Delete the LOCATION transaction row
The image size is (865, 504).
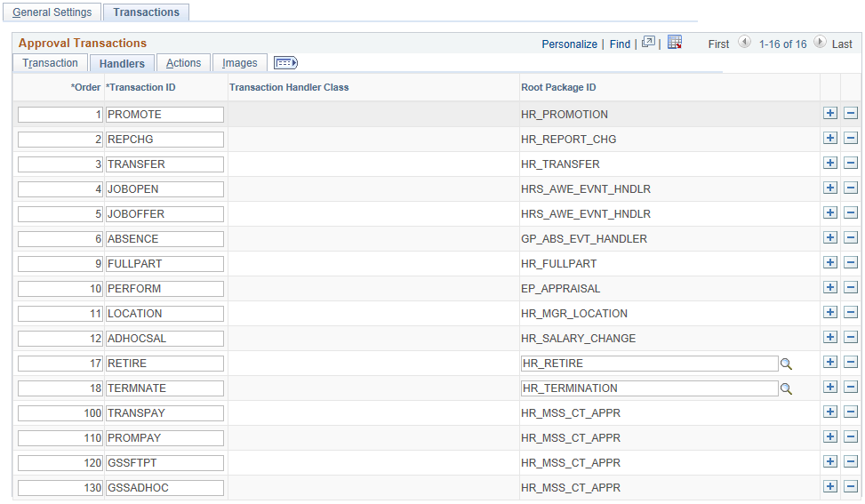pyautogui.click(x=851, y=312)
